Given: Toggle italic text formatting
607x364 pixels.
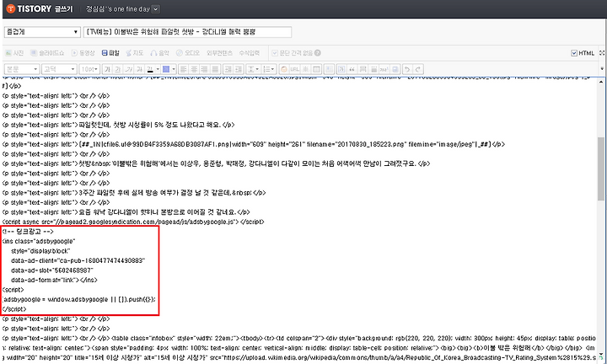Looking at the screenshot, I should pos(129,69).
